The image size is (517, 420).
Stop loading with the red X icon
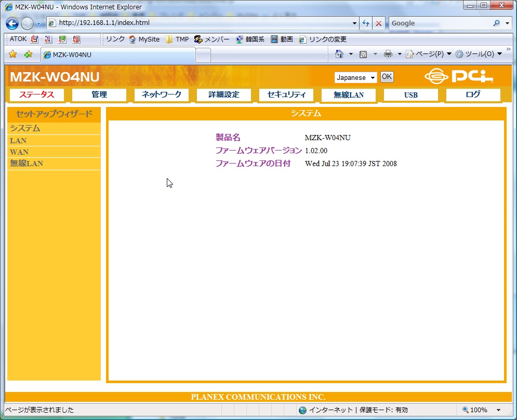coord(379,23)
